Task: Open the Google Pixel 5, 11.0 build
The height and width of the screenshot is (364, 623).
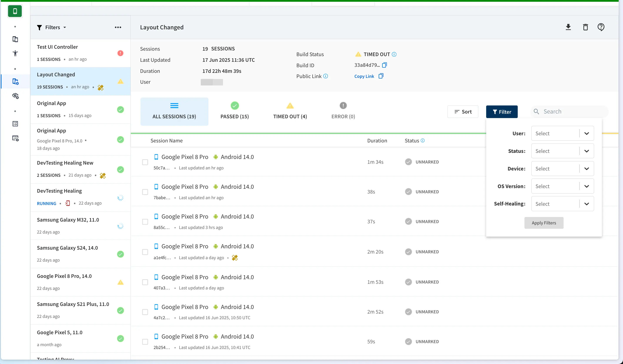Action: pos(80,338)
